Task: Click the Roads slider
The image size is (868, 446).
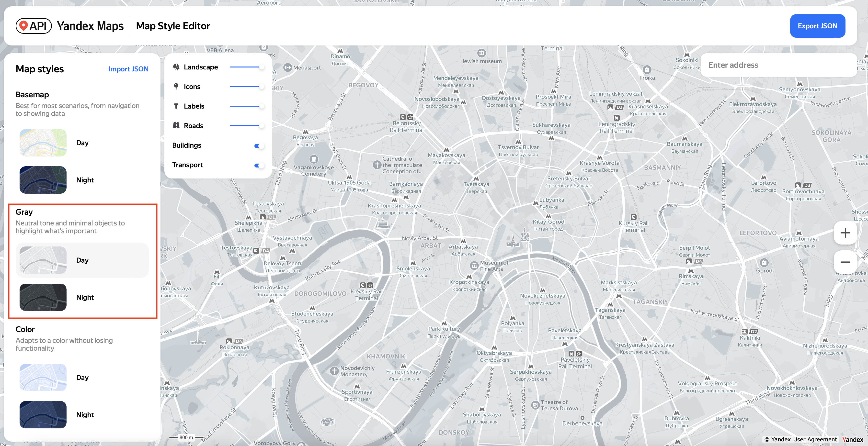Action: pos(247,126)
